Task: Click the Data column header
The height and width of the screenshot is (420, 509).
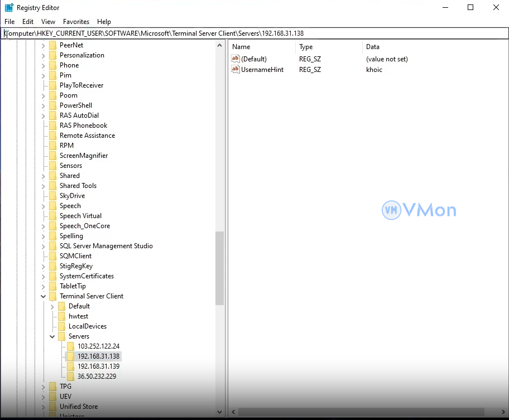Action: pyautogui.click(x=372, y=47)
